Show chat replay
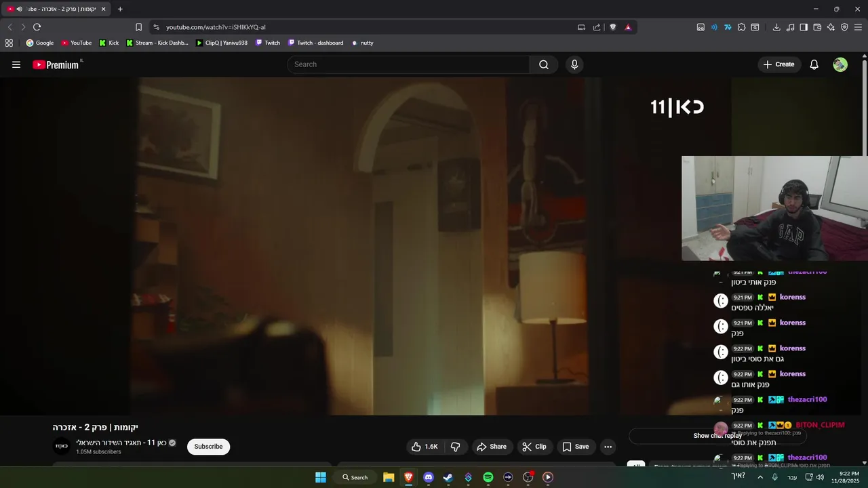 (x=717, y=436)
